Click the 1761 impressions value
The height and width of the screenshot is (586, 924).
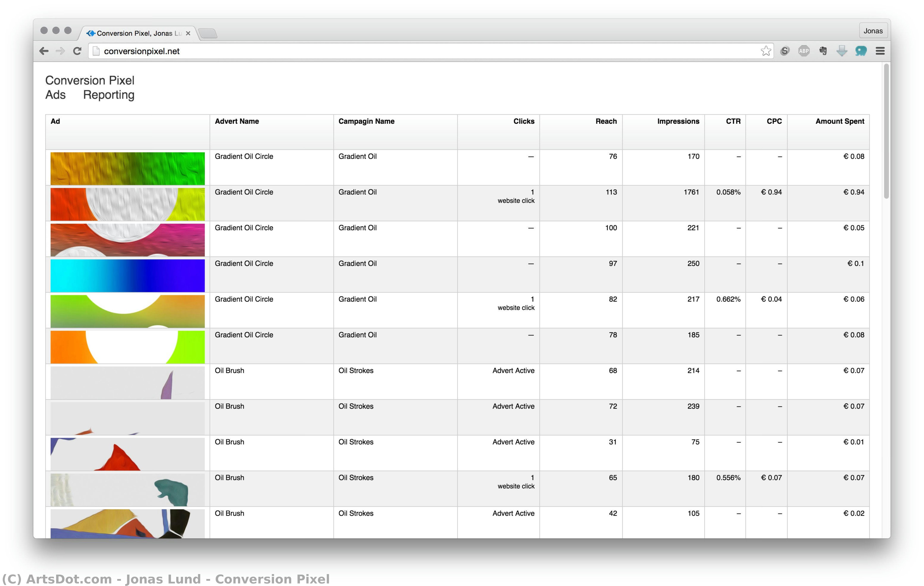click(691, 192)
